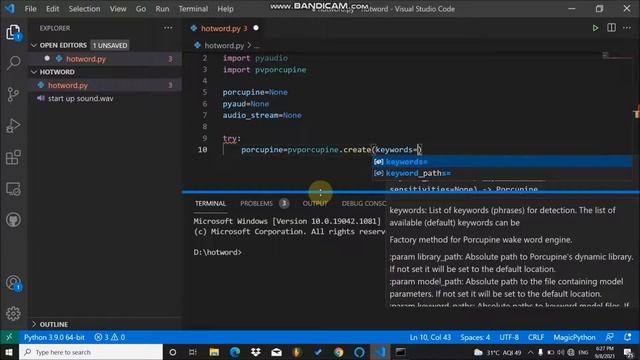
Task: Click Ln 10, Col 43 position
Action: [430, 337]
